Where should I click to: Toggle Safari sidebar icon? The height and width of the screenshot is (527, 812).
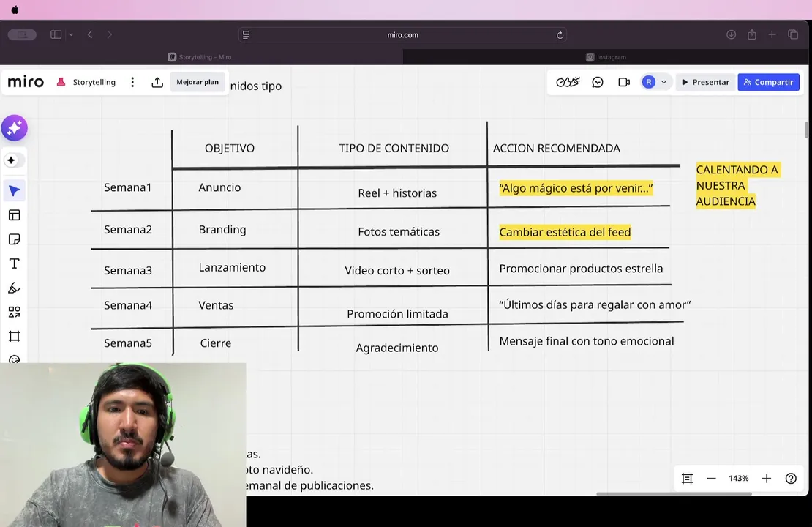tap(56, 34)
